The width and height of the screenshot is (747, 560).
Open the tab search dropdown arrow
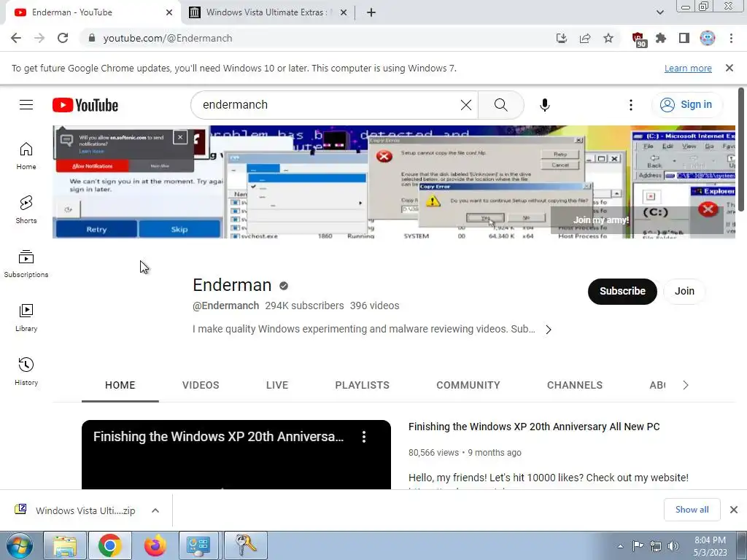click(x=659, y=12)
